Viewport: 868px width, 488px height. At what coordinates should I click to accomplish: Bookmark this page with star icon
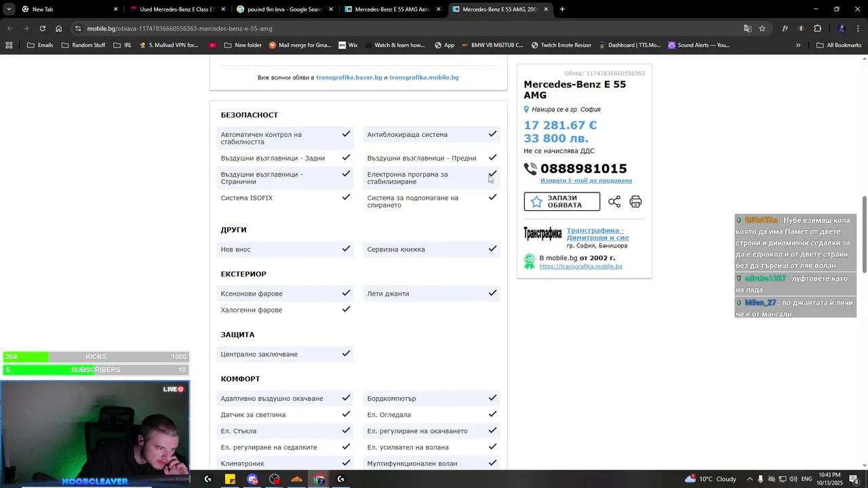coord(762,28)
